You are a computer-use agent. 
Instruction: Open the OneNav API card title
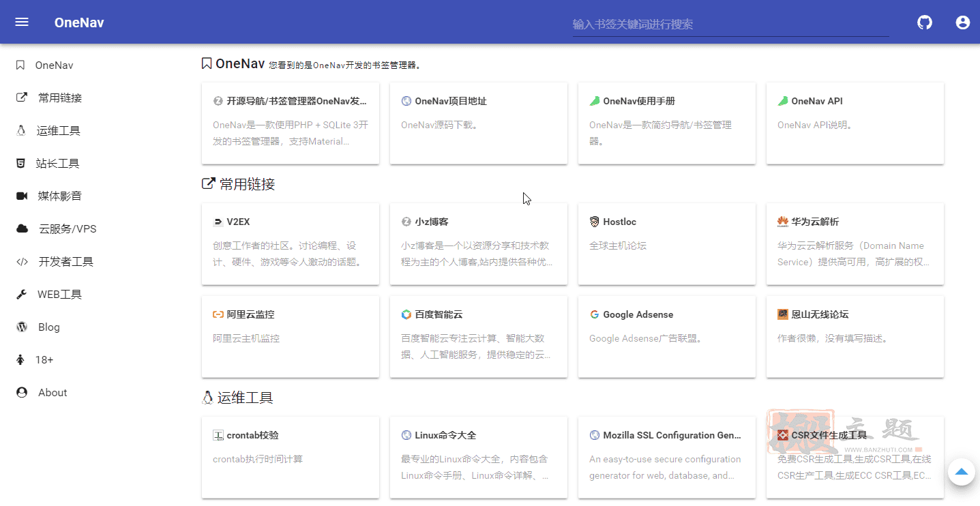[817, 101]
